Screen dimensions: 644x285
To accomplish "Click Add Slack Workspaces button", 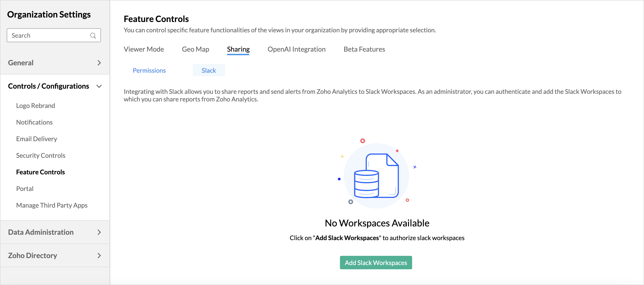I will pyautogui.click(x=376, y=263).
